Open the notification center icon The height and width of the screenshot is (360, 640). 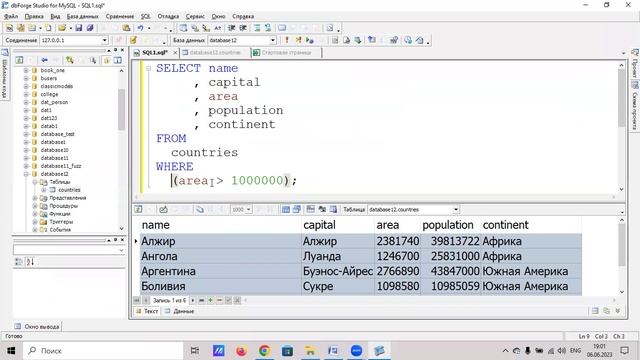point(624,351)
